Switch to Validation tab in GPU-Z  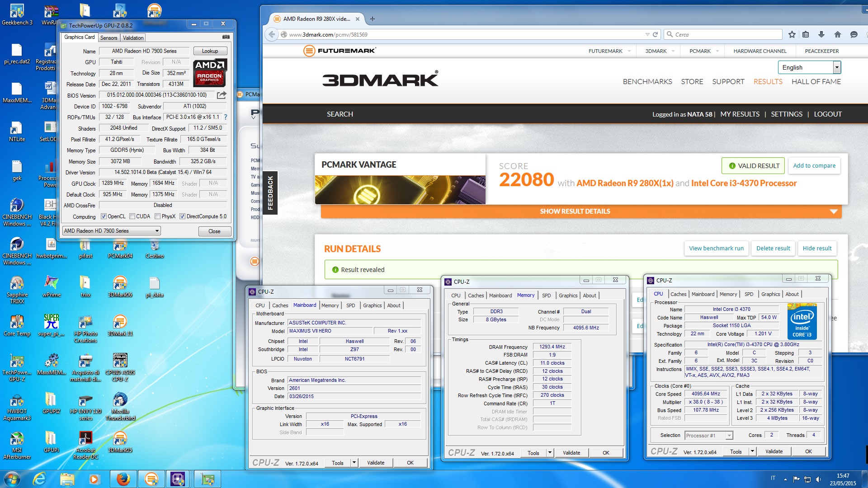pyautogui.click(x=133, y=38)
